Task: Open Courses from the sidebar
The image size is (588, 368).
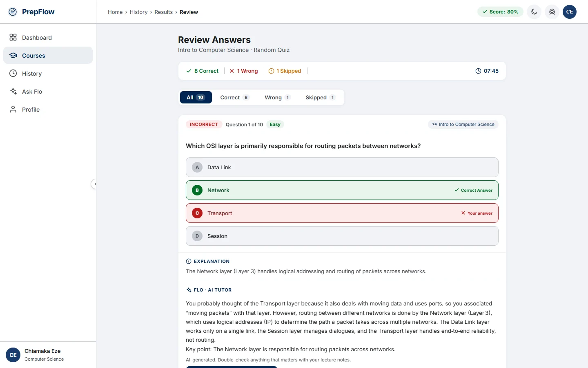Action: [x=48, y=56]
